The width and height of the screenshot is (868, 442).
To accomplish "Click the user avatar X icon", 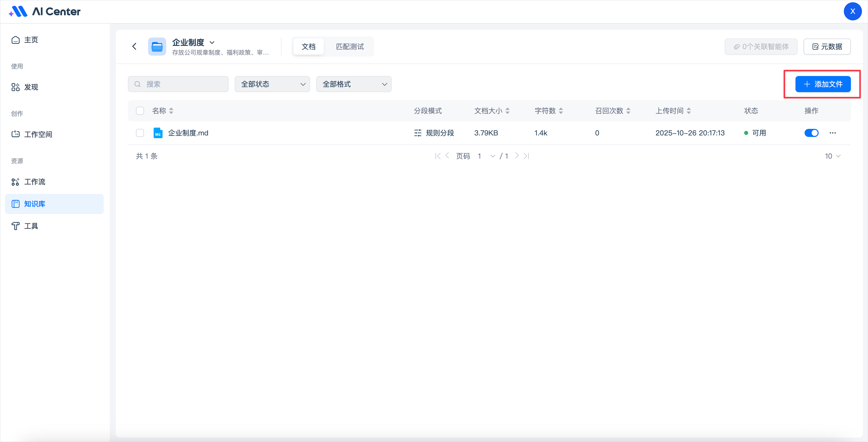I will [x=852, y=12].
